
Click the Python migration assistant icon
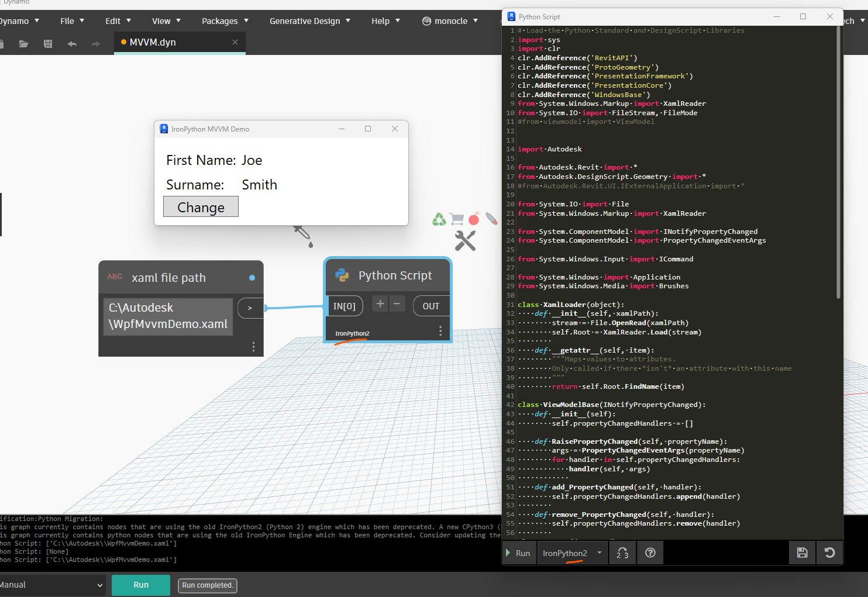(622, 553)
